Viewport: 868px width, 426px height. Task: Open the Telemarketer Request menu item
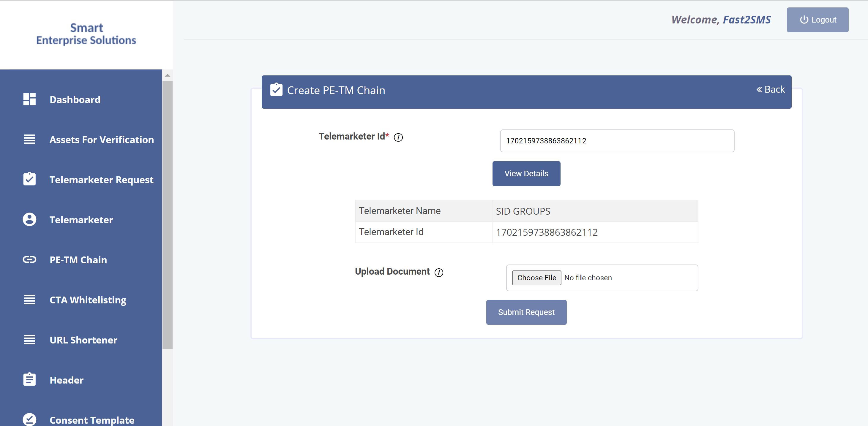click(x=101, y=180)
